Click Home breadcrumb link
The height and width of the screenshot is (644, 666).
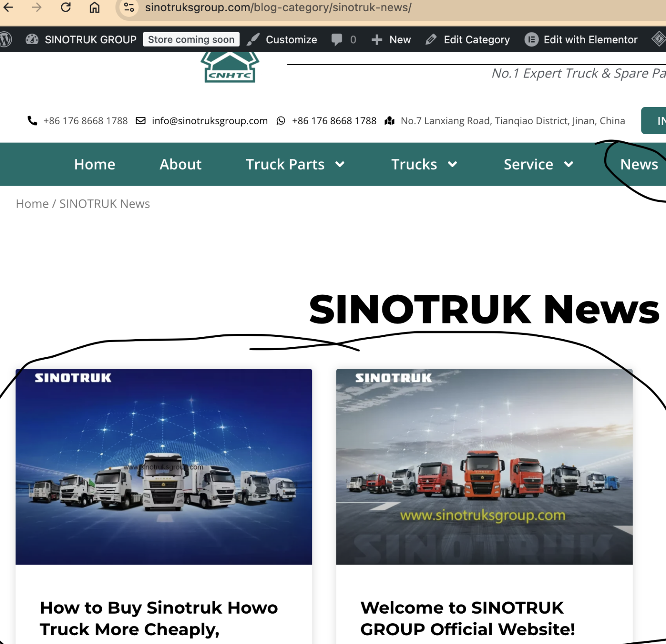[32, 204]
